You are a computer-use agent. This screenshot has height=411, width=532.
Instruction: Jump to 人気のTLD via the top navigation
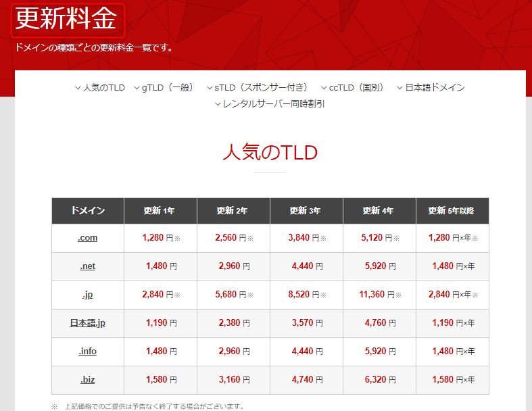coord(103,87)
